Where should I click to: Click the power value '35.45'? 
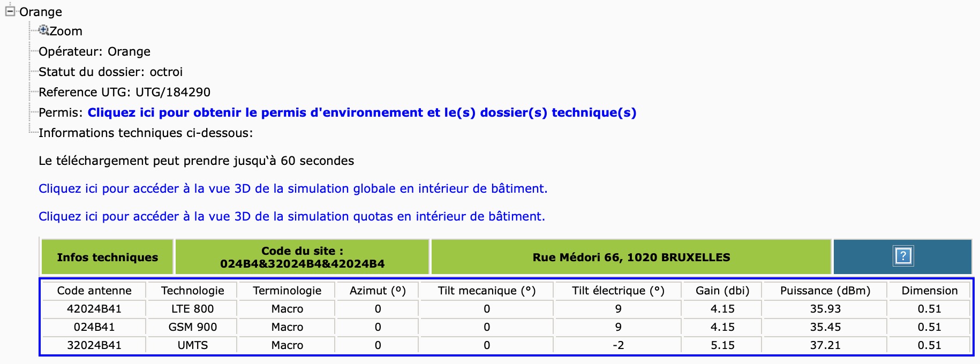[825, 327]
